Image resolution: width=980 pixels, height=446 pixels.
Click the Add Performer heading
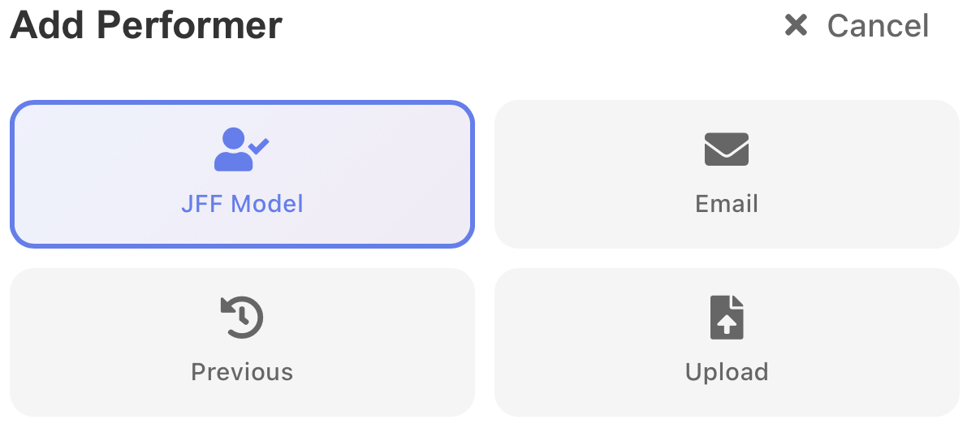146,25
